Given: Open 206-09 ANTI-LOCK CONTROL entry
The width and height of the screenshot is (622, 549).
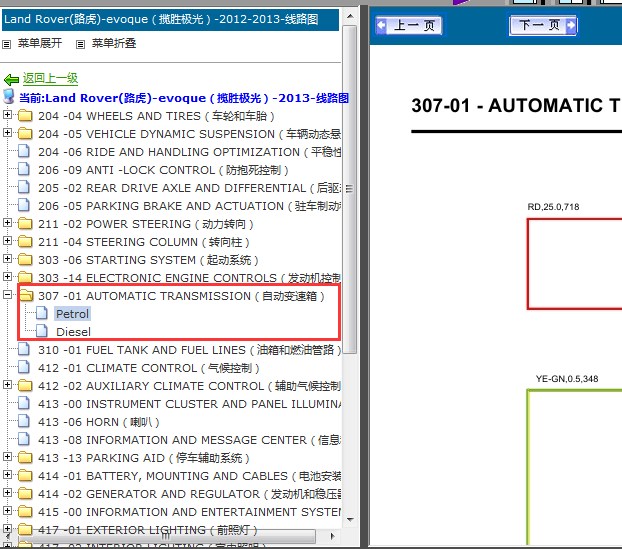Looking at the screenshot, I should coord(163,170).
